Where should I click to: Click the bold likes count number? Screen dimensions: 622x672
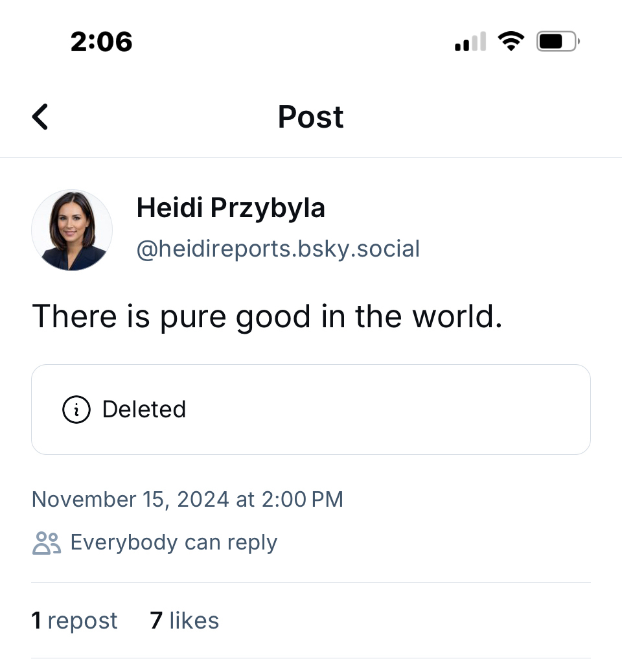[155, 621]
